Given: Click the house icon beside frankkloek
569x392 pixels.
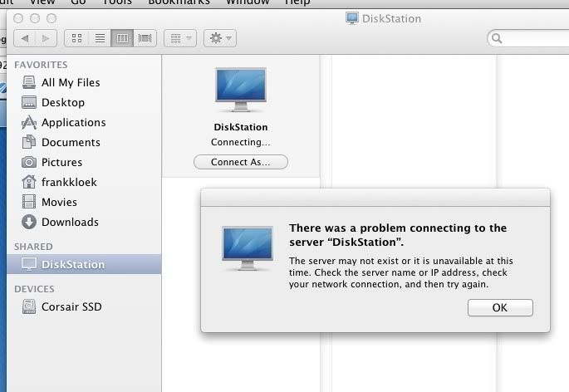Looking at the screenshot, I should coord(29,182).
